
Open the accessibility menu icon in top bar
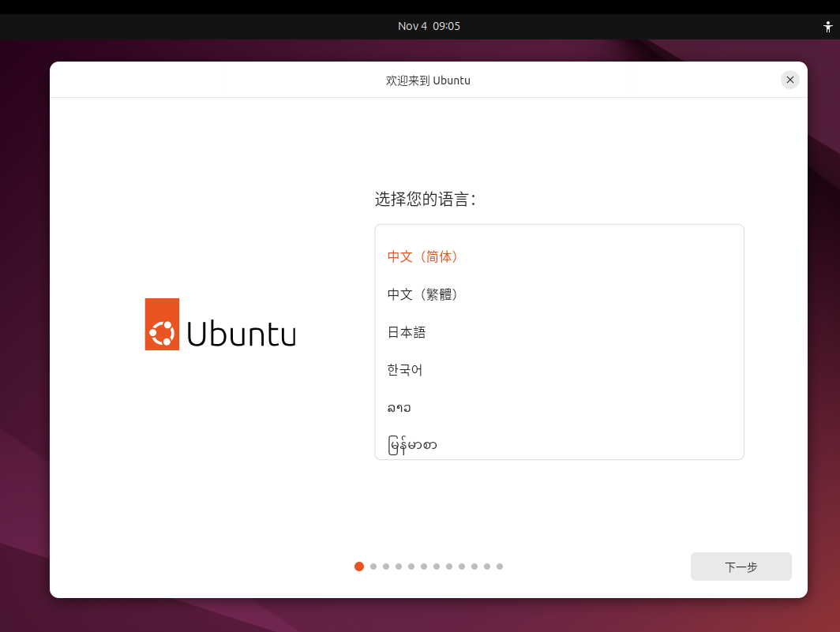[x=827, y=26]
